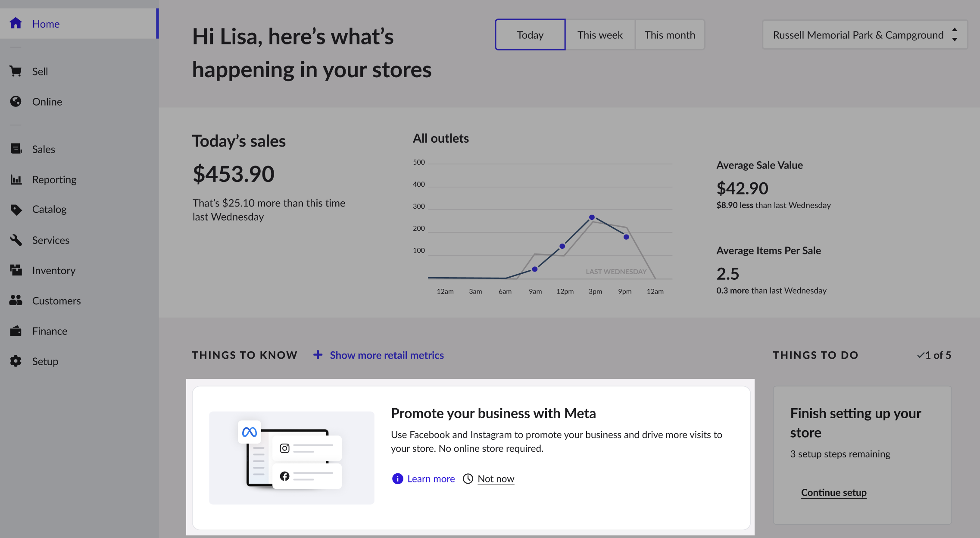Open the Sell cart icon
The image size is (980, 538).
click(x=16, y=71)
